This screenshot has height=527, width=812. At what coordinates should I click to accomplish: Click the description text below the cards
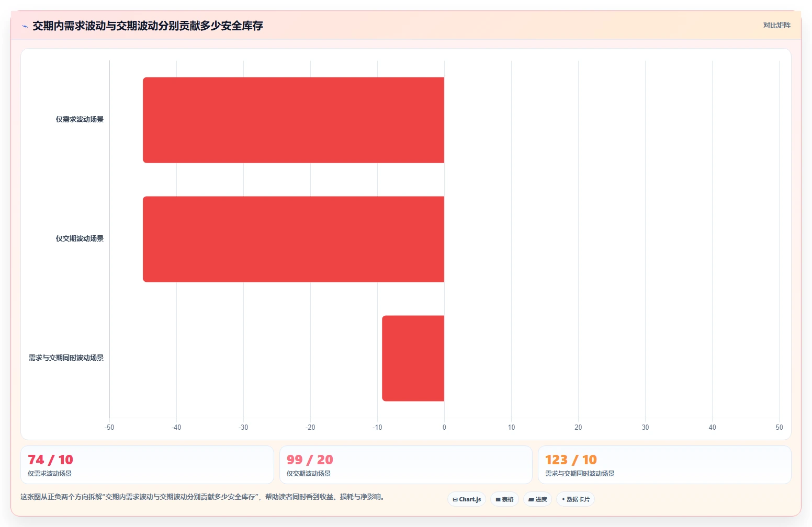coord(204,497)
